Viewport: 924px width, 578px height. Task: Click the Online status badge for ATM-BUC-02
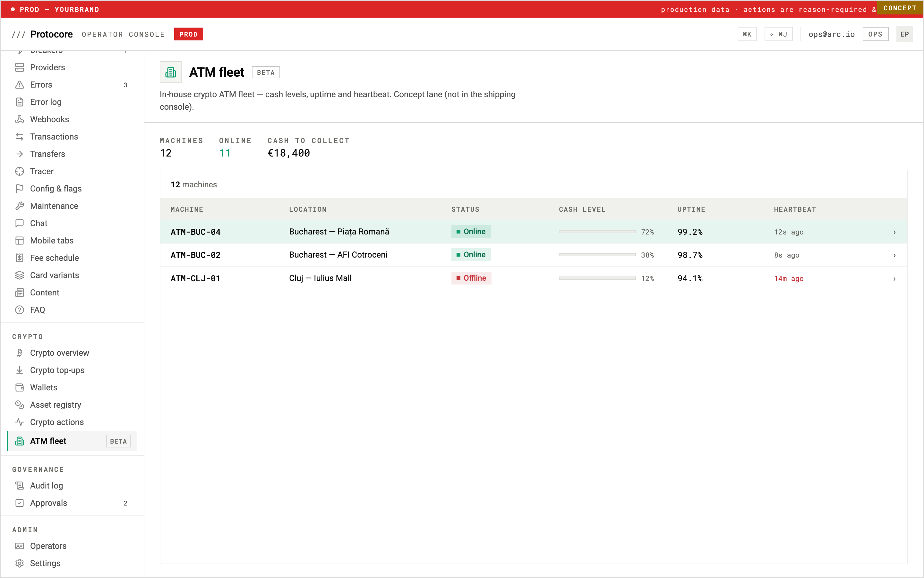[x=471, y=255]
